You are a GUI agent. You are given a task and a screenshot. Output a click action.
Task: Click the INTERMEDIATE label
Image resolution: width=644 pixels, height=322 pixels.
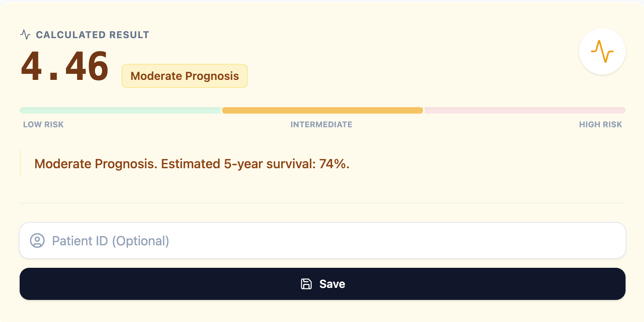(321, 124)
